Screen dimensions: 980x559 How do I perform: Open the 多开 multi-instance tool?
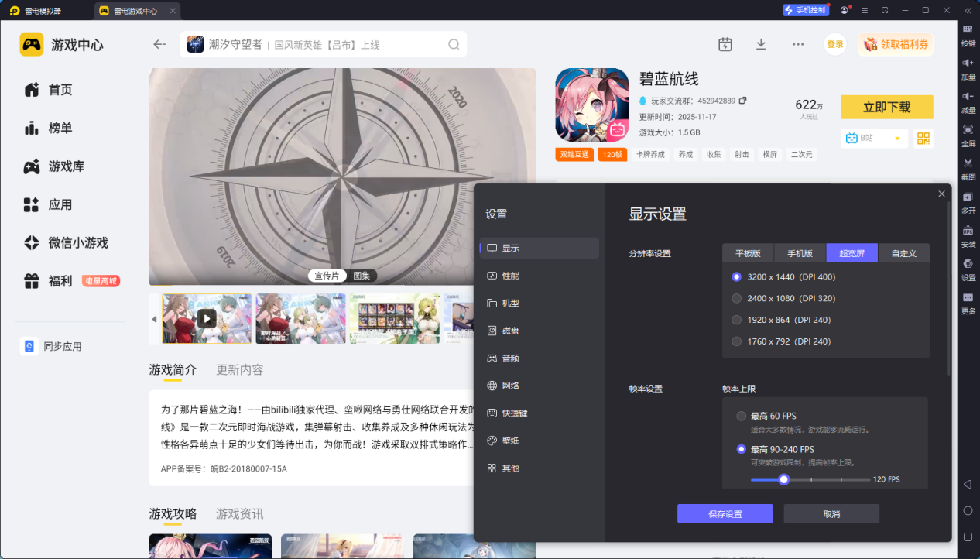tap(968, 201)
